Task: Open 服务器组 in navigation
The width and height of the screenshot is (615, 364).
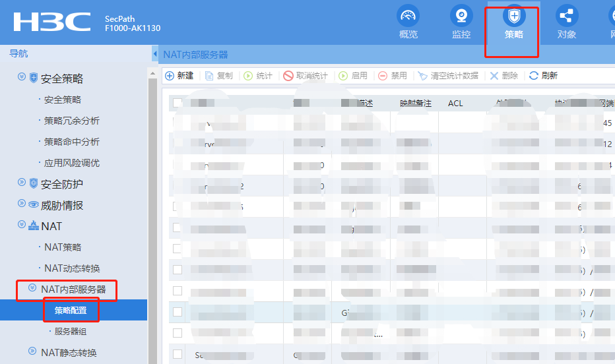Action: click(71, 332)
